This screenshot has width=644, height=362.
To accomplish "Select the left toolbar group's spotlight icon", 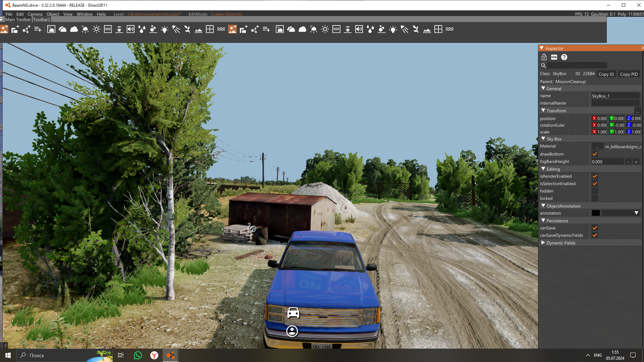I will click(176, 29).
